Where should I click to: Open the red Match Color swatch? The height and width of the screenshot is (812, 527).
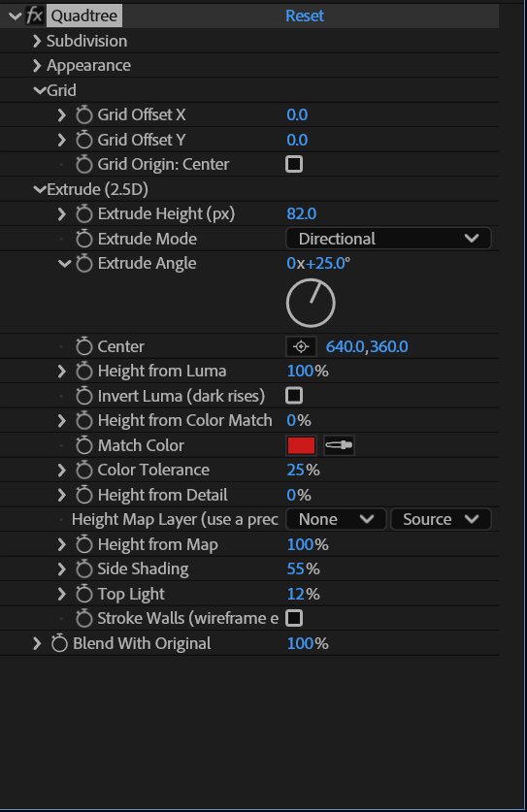(x=301, y=445)
